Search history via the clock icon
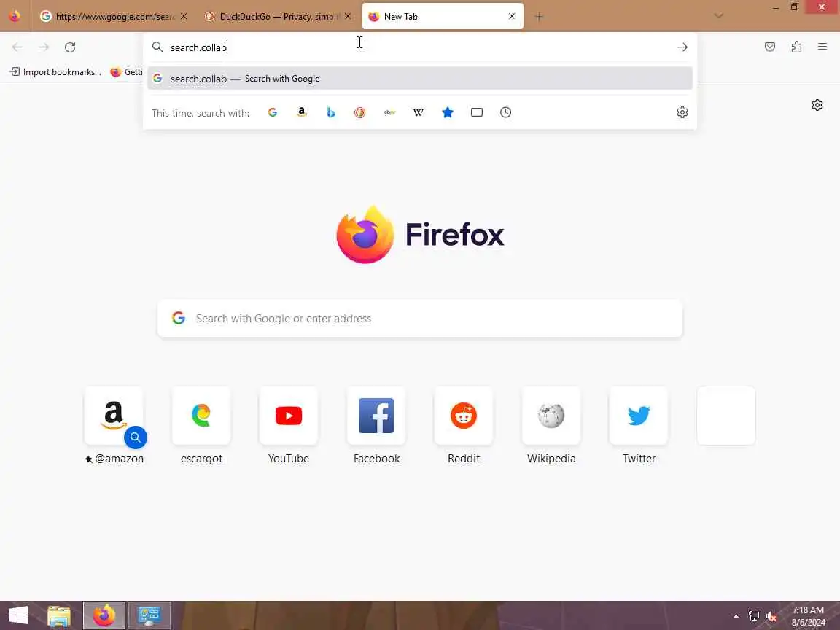840x630 pixels. tap(506, 112)
